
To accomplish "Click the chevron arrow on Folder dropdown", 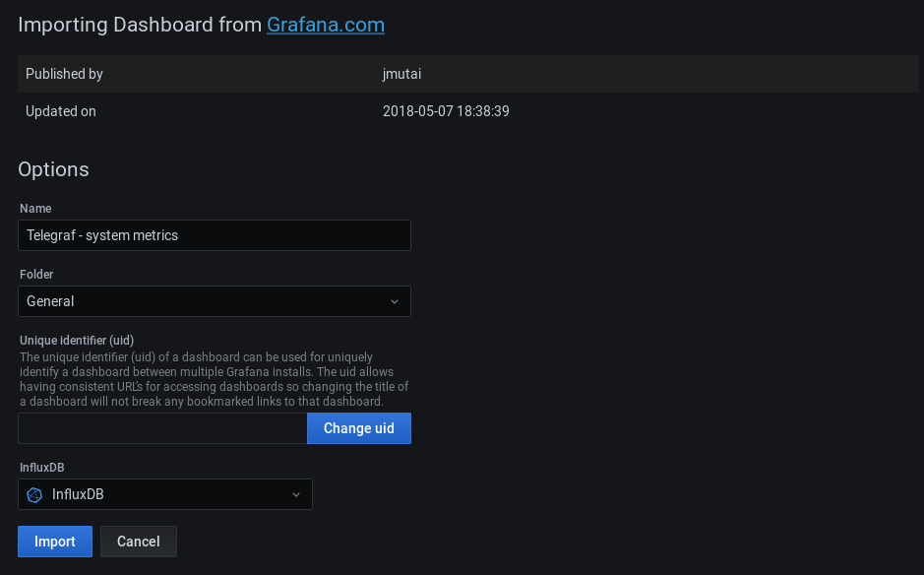I will pyautogui.click(x=395, y=301).
